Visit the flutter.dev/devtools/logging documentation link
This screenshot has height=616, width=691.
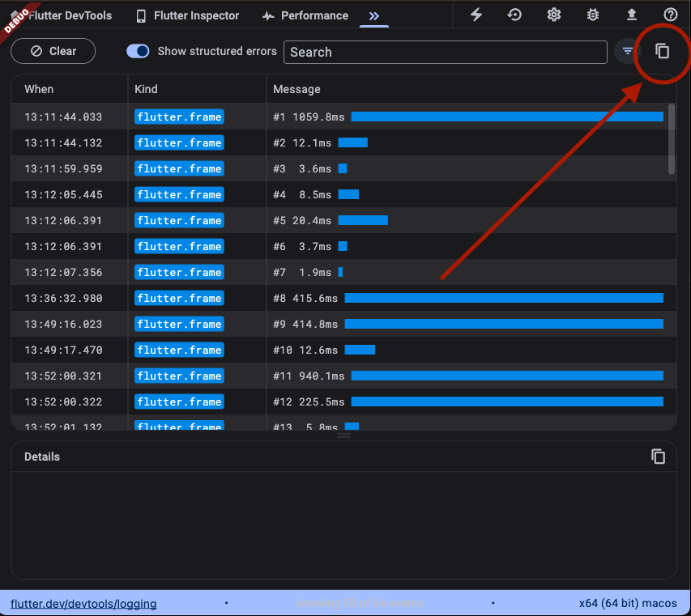pos(83,603)
